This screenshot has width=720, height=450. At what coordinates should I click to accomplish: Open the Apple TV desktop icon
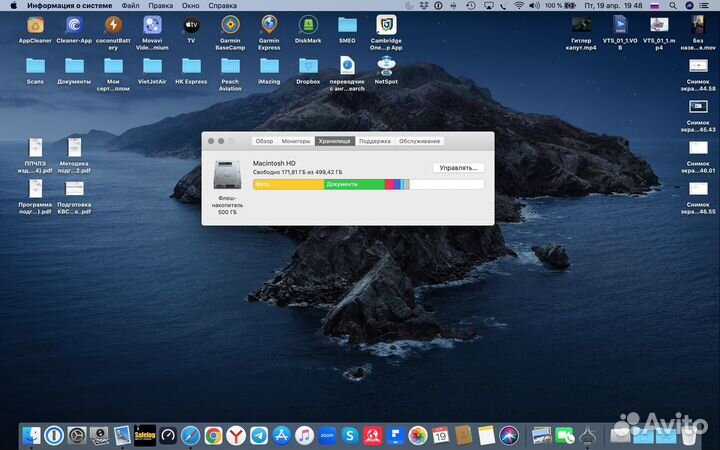click(191, 25)
